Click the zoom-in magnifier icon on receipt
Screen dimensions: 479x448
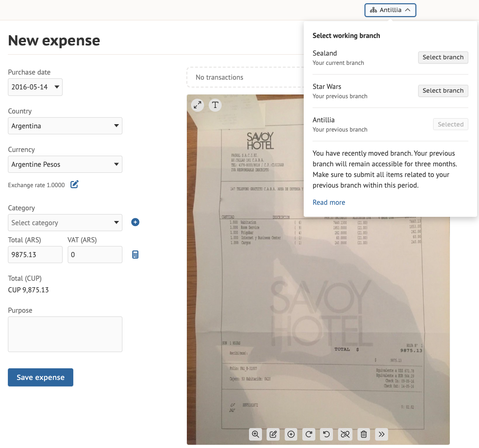pos(255,434)
